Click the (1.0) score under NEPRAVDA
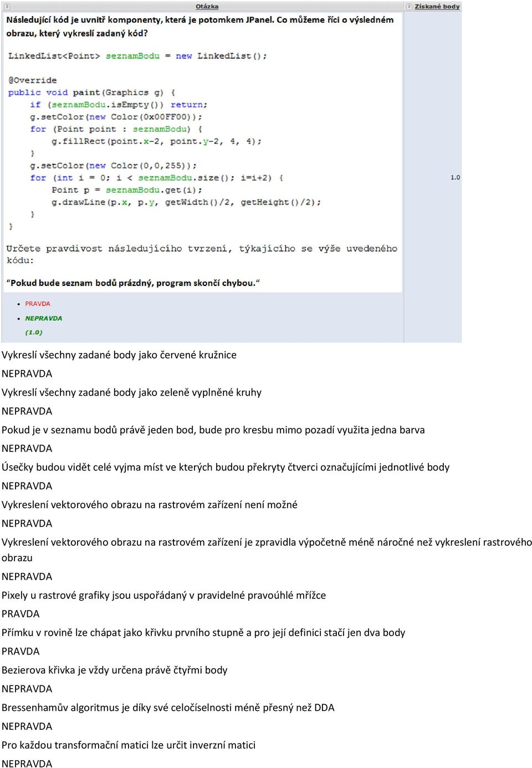 34,332
